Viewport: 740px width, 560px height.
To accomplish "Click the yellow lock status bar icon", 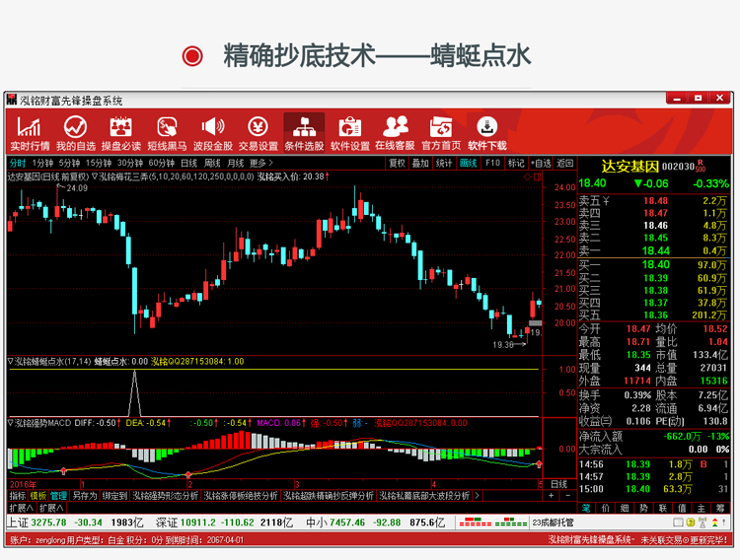I will [691, 523].
